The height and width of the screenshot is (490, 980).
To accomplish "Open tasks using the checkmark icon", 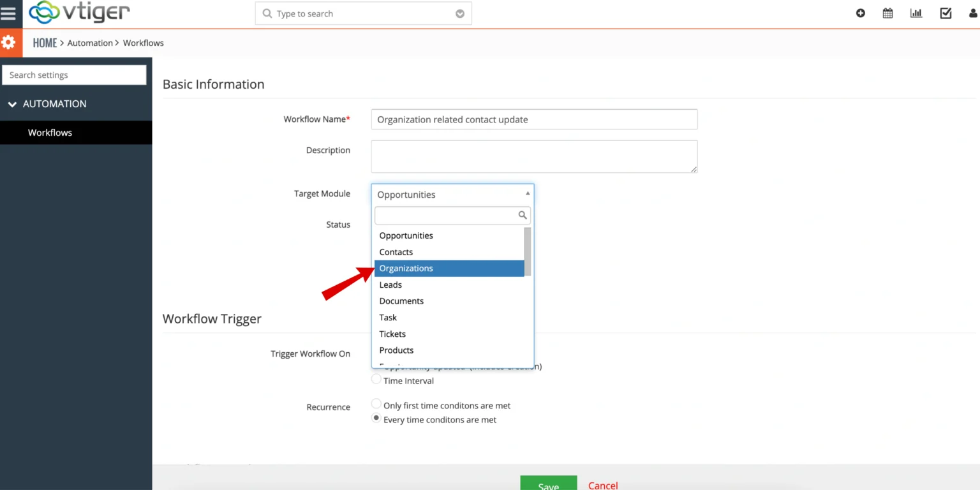I will (945, 13).
